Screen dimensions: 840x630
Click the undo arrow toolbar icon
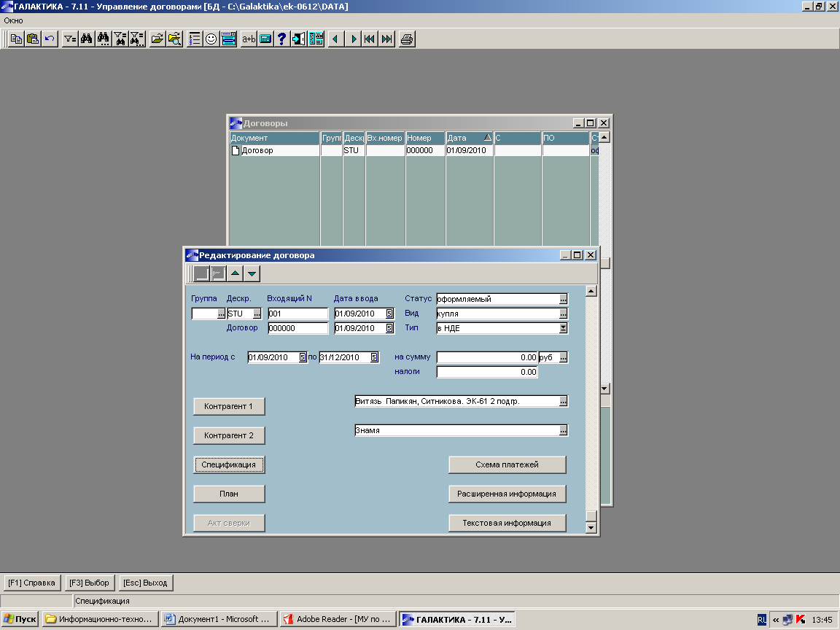50,39
